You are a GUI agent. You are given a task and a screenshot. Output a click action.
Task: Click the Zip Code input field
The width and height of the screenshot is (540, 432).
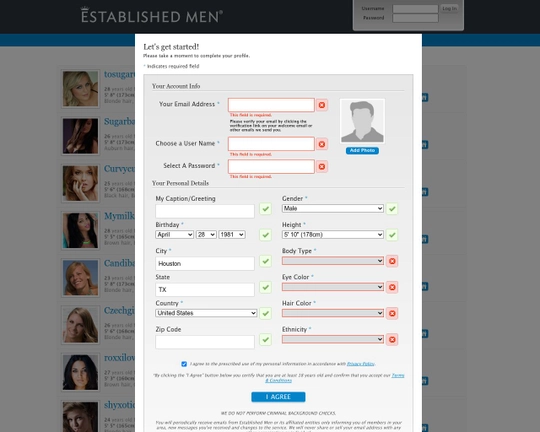[205, 342]
